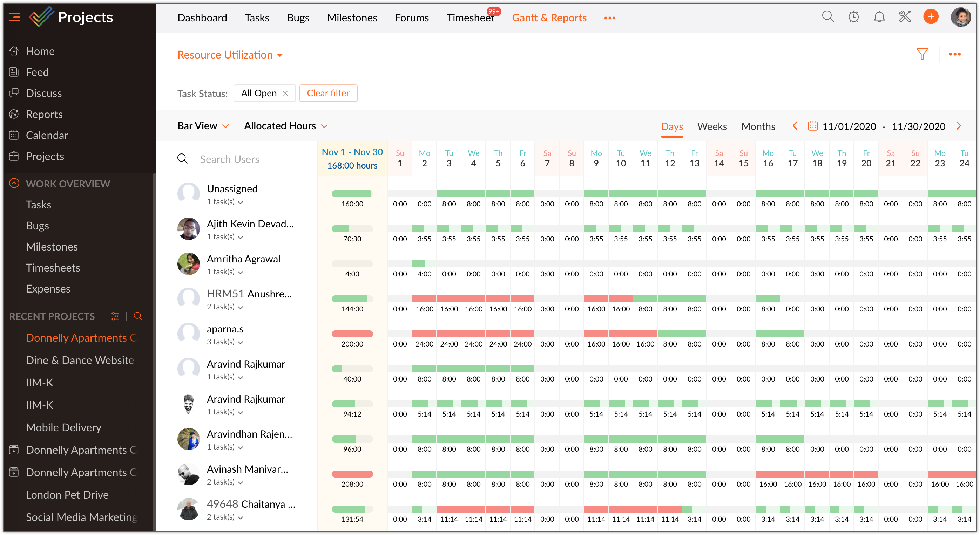Collapse the Work Overview section
Viewport: 980px width, 535px height.
14,184
